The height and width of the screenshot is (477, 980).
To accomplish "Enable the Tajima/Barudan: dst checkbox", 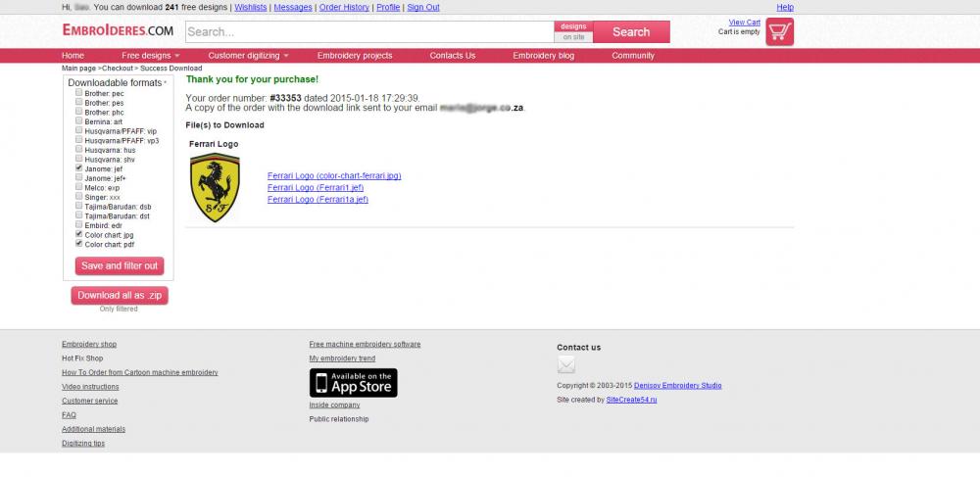I will (79, 215).
